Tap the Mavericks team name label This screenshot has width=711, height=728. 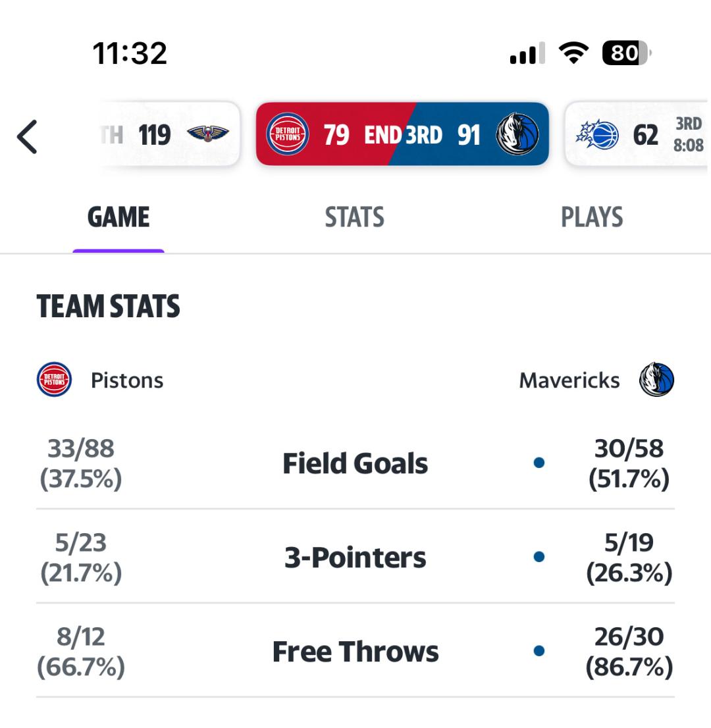pyautogui.click(x=569, y=380)
